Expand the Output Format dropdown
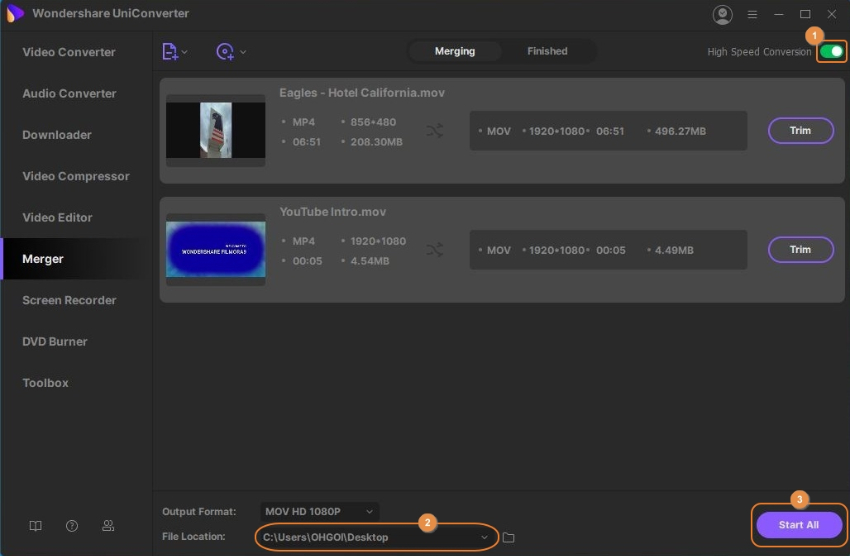Image resolution: width=850 pixels, height=556 pixels. [319, 511]
